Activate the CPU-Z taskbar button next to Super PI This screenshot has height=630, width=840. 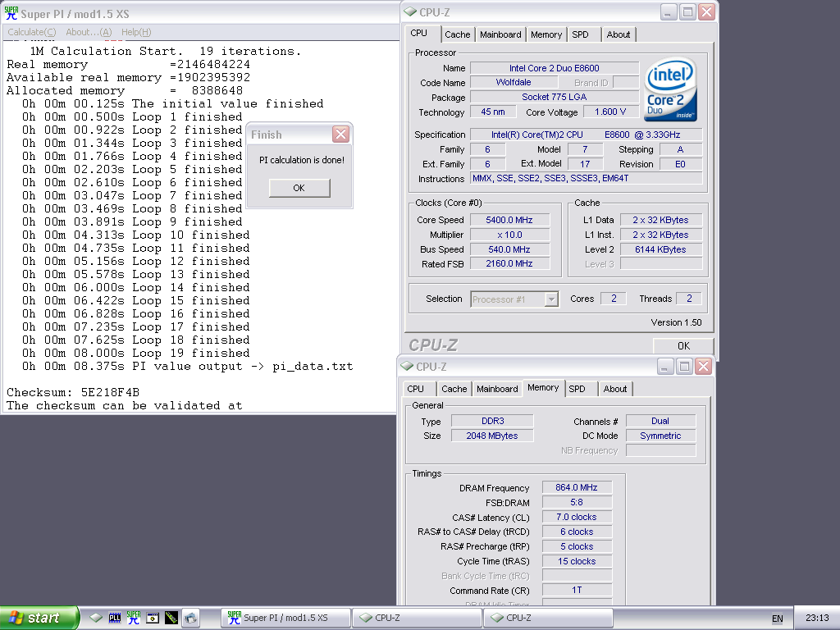417,618
